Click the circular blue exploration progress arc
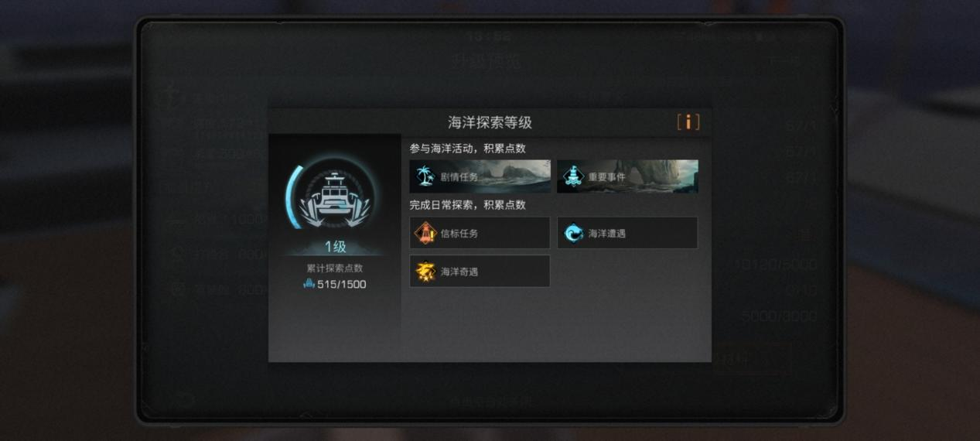This screenshot has width=980, height=441. (292, 198)
